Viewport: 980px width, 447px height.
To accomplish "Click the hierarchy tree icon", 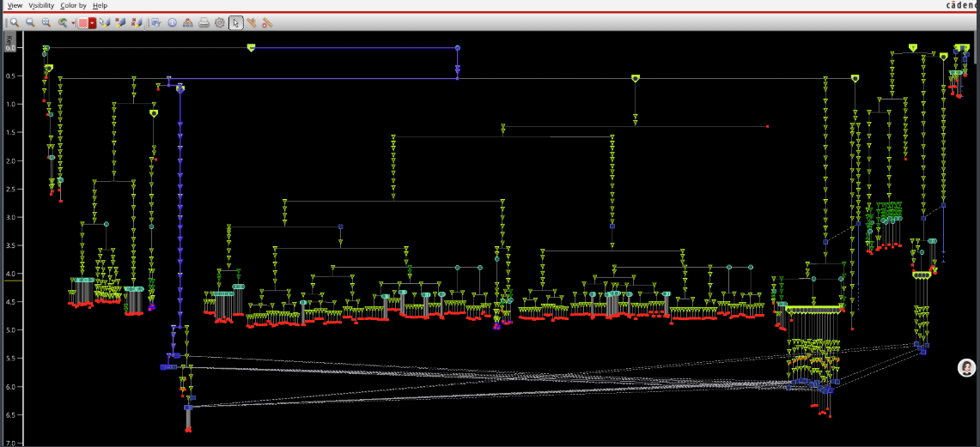I will [x=187, y=22].
